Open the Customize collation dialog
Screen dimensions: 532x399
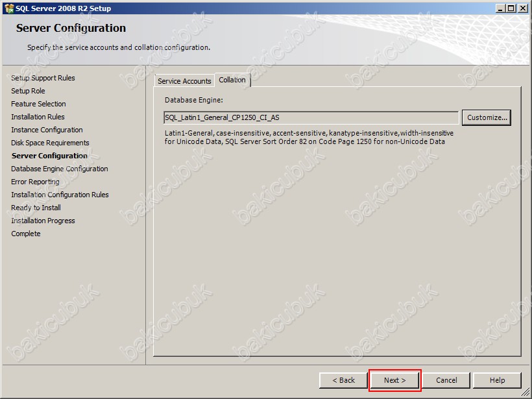(487, 117)
